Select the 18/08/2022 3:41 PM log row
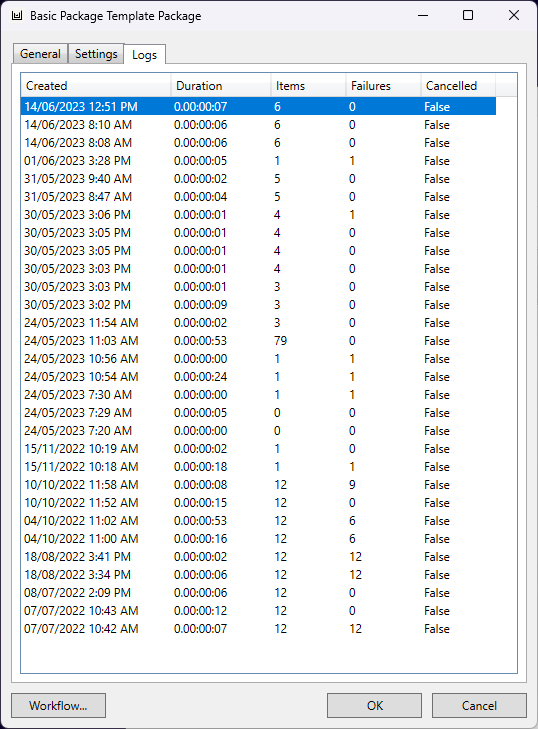Image resolution: width=538 pixels, height=729 pixels. pyautogui.click(x=259, y=557)
